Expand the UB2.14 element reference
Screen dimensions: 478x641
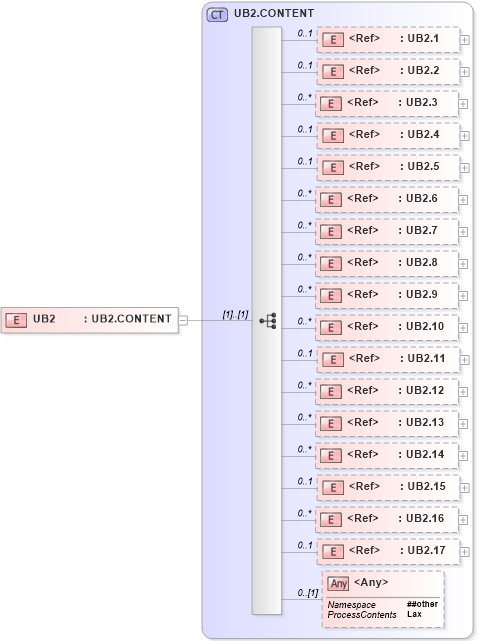[x=463, y=456]
